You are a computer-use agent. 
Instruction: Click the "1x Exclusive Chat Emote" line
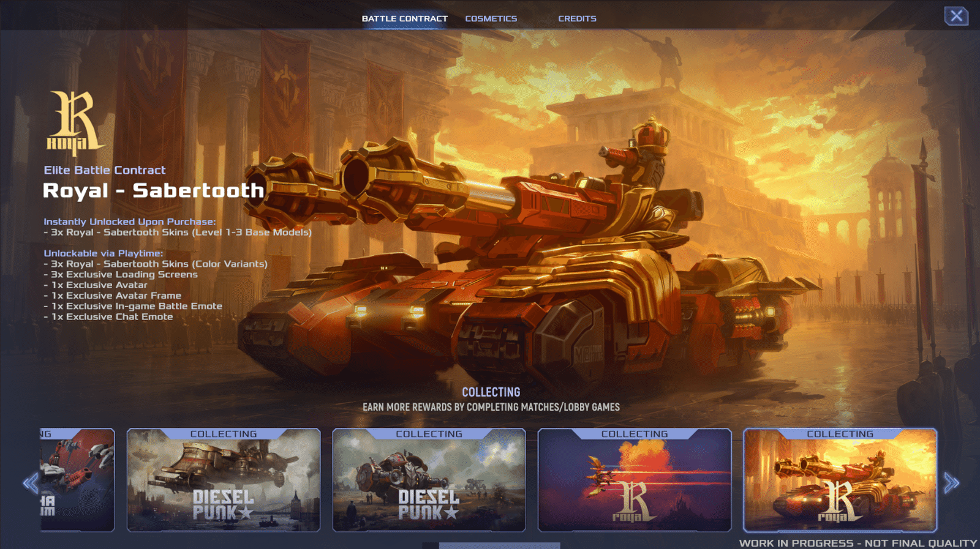[x=108, y=316]
